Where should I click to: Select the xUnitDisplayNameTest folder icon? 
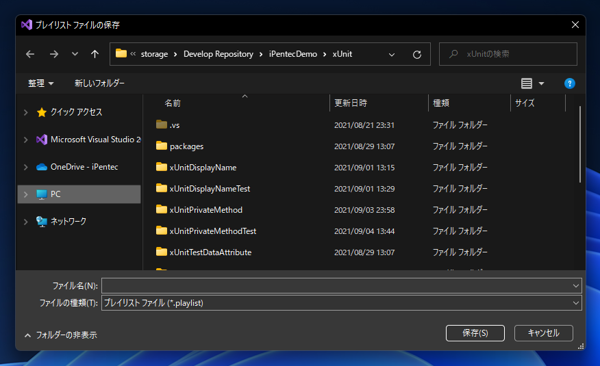pyautogui.click(x=161, y=188)
